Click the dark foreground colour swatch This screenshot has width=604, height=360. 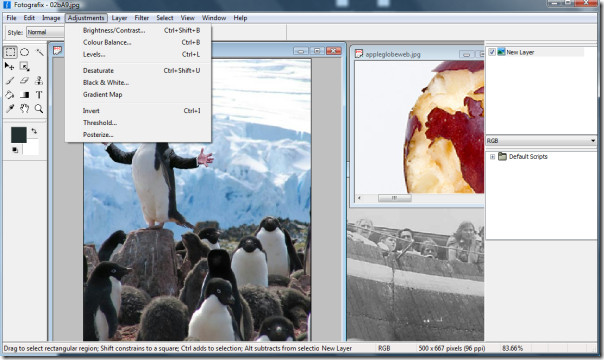[18, 135]
